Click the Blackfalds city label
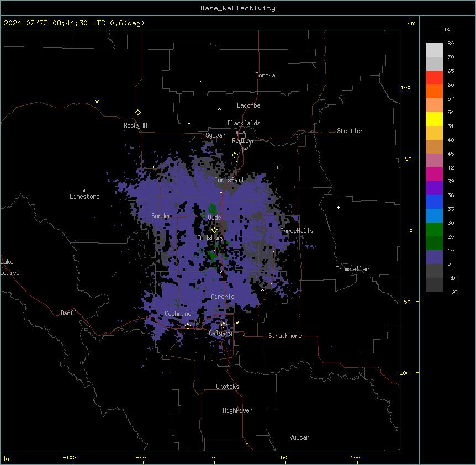Screen dimensions: 476x465 pos(244,123)
